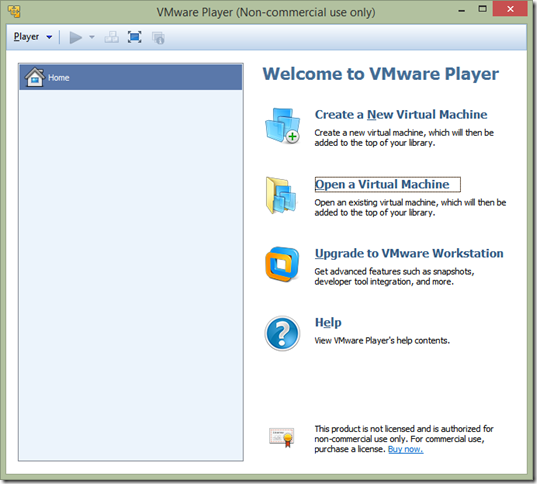This screenshot has height=484, width=537.
Task: Click the Send Ctrl+Alt+Del toolbar icon
Action: point(112,37)
